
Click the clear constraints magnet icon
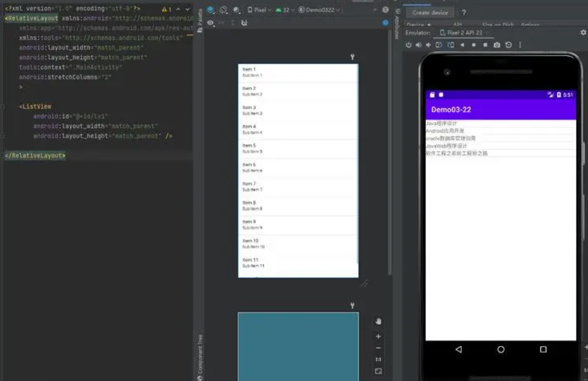(x=244, y=23)
